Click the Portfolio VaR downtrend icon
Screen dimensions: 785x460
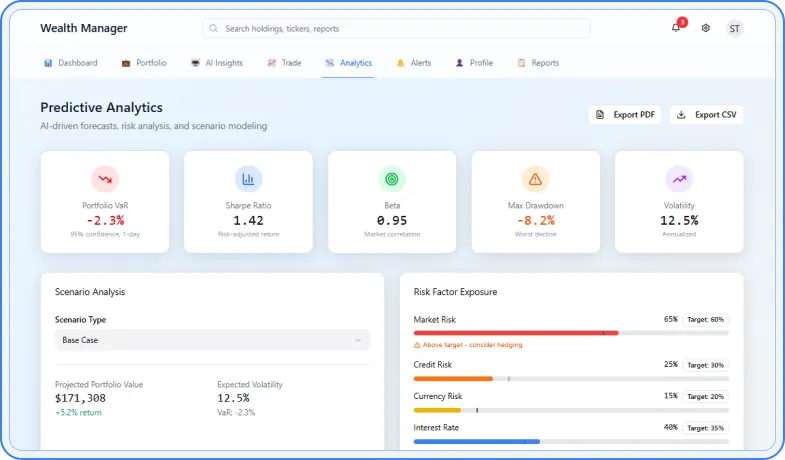(x=105, y=179)
